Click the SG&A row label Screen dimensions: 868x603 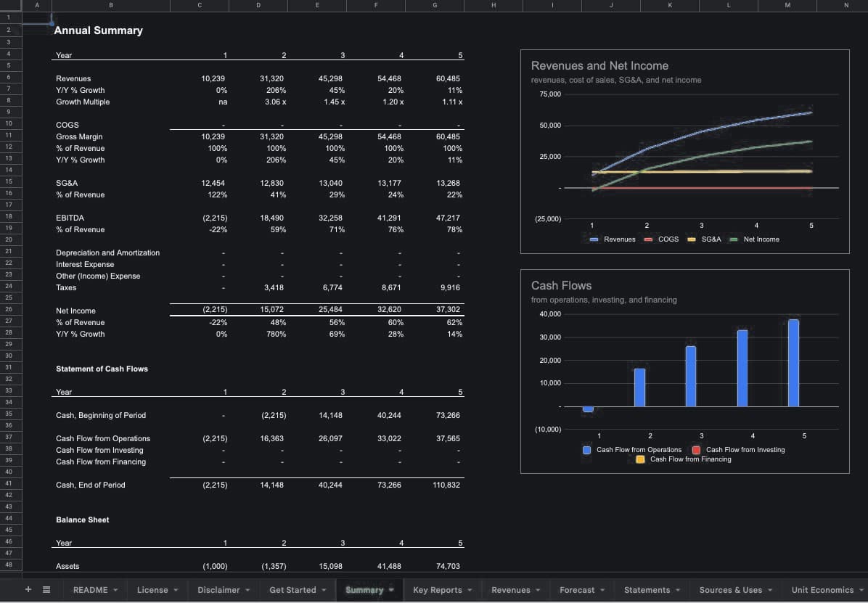click(x=67, y=184)
